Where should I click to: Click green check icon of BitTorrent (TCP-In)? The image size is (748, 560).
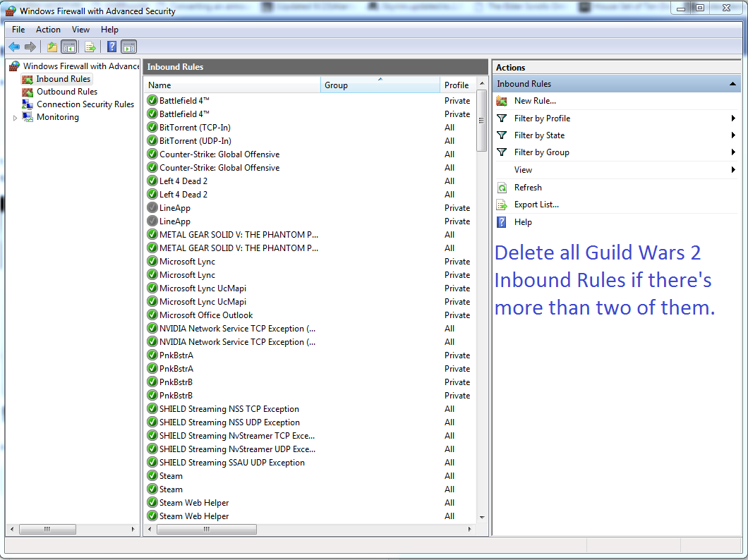tap(152, 127)
